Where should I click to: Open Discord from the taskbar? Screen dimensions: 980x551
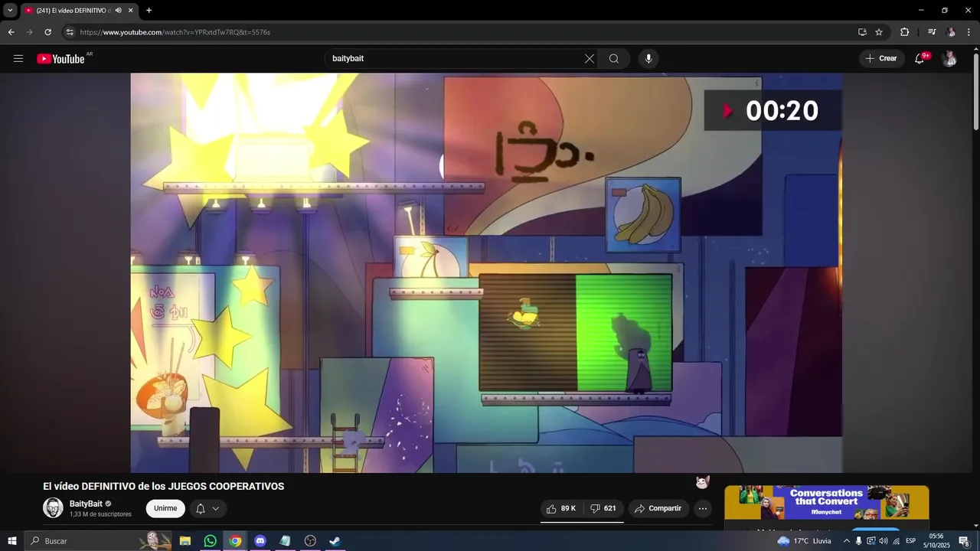pos(260,541)
